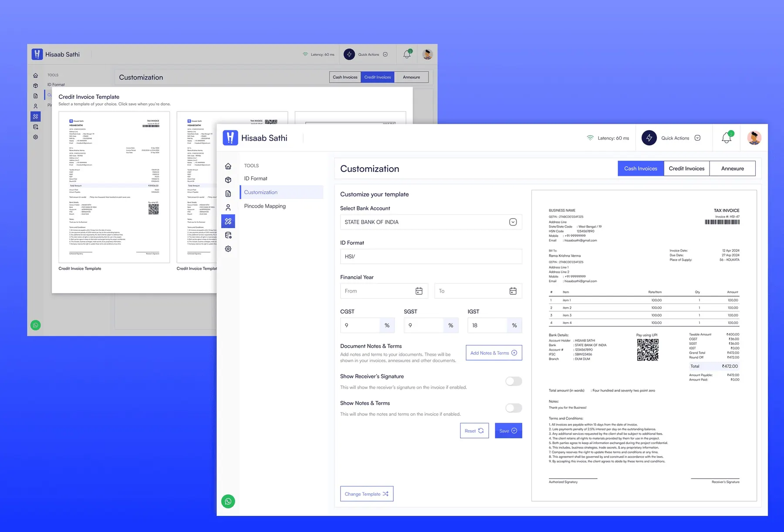784x532 pixels.
Task: Click the SGST percentage field
Action: [431, 325]
